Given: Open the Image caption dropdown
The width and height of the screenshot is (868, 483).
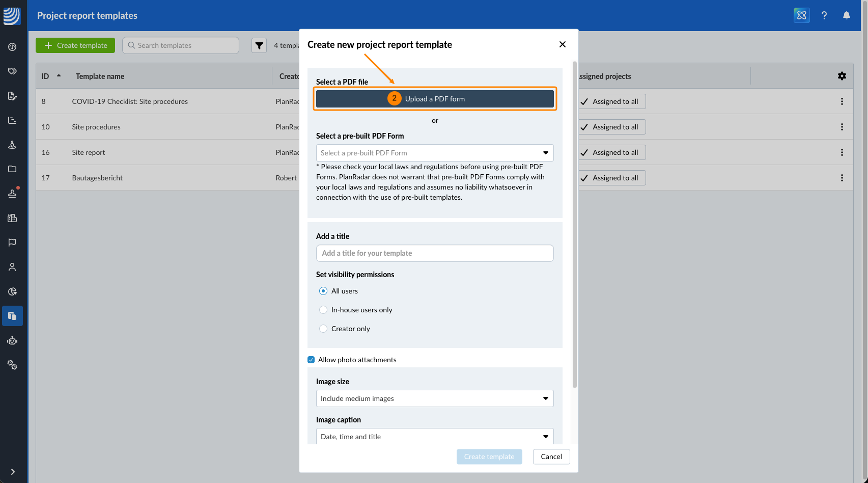Looking at the screenshot, I should point(435,437).
